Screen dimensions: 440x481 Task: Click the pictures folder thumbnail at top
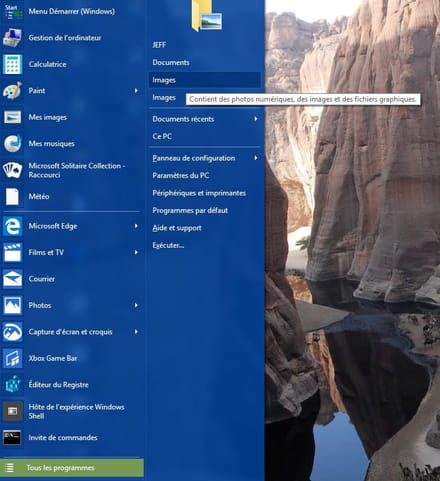pos(207,15)
